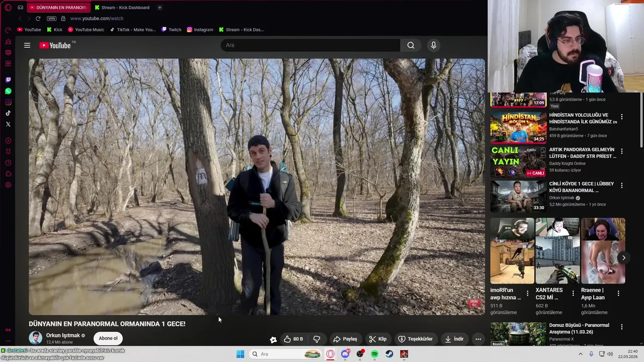Open X (Twitter) from Opera sidebar
Viewport: 644px width, 362px height.
pos(8,124)
